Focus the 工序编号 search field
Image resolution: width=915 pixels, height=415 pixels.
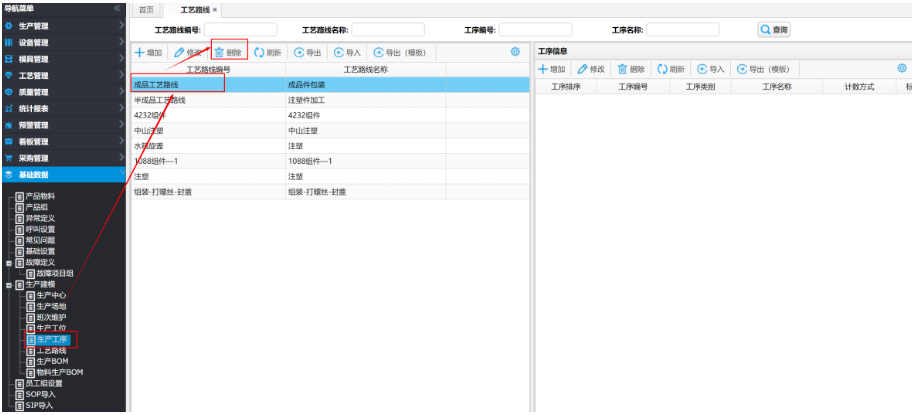[x=535, y=30]
